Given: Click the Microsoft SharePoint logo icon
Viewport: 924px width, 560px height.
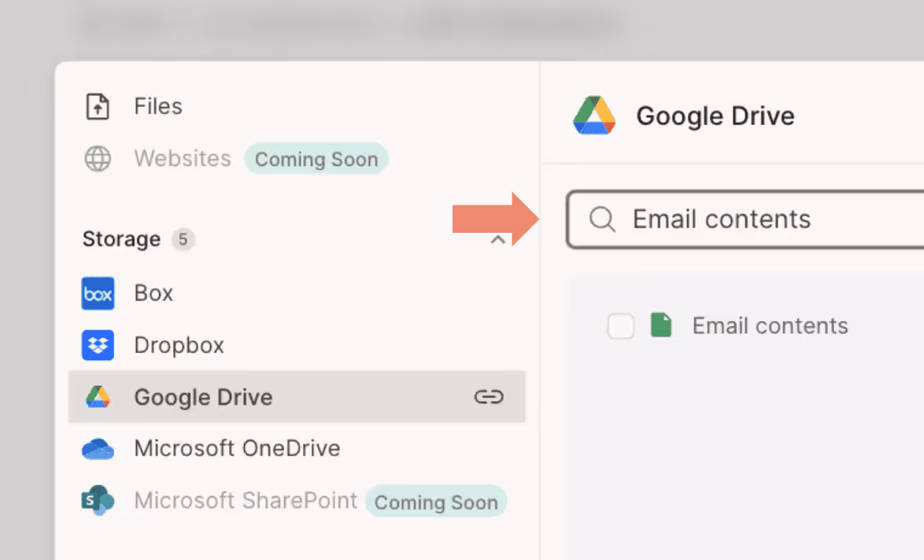Looking at the screenshot, I should 98,500.
